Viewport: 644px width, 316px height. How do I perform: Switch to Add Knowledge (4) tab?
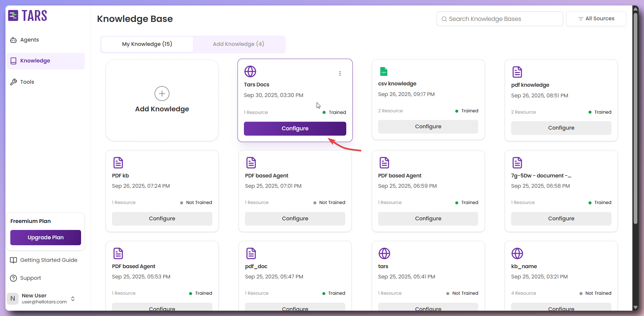(239, 44)
